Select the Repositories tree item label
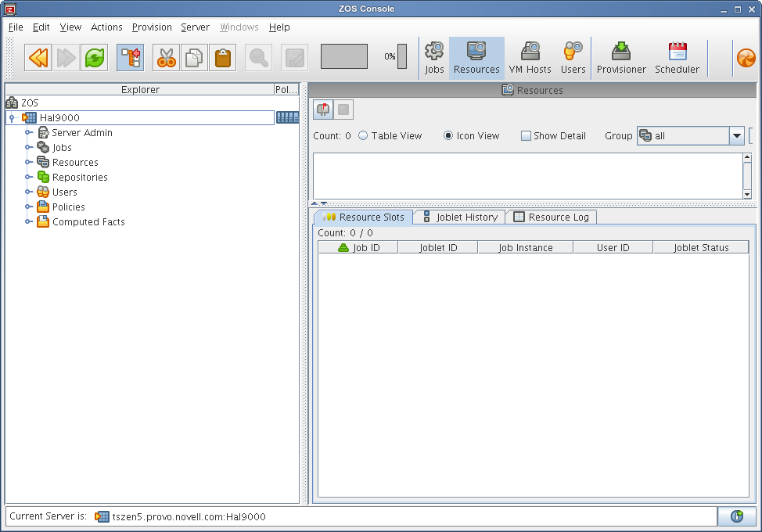The image size is (762, 532). point(80,178)
